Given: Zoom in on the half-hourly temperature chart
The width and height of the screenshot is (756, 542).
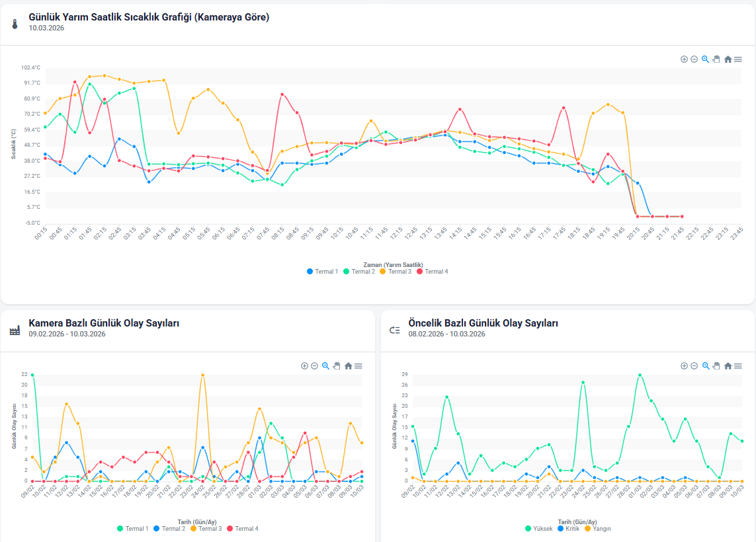Looking at the screenshot, I should pyautogui.click(x=684, y=59).
